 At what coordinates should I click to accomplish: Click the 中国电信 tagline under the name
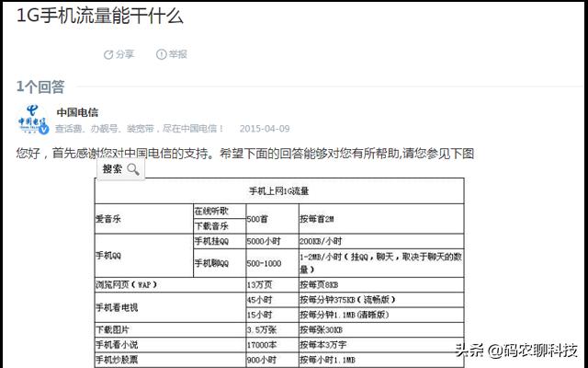(139, 129)
